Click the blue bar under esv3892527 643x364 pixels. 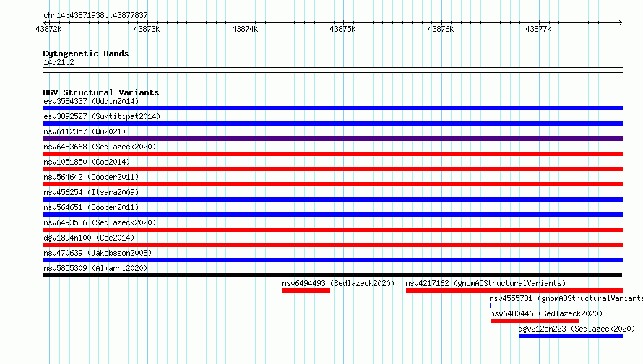pyautogui.click(x=332, y=123)
